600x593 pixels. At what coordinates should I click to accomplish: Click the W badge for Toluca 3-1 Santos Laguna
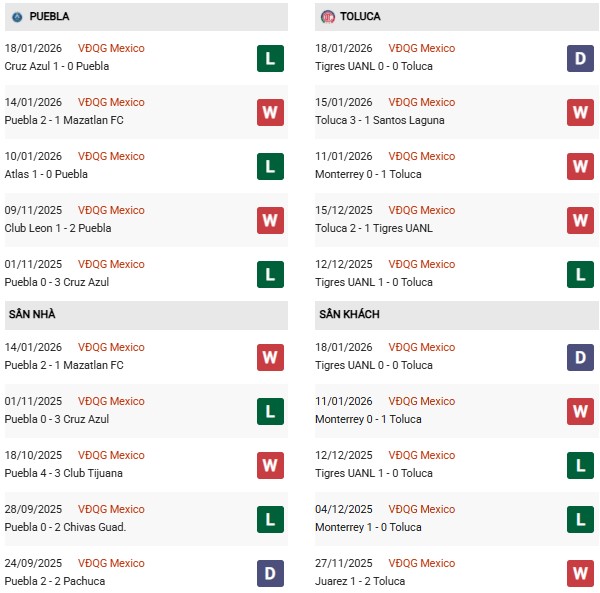coord(581,111)
